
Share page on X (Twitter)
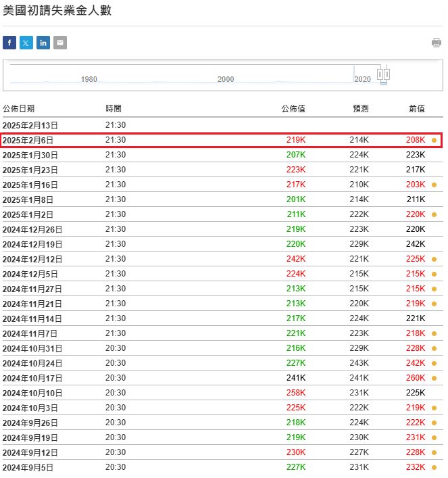tap(26, 43)
